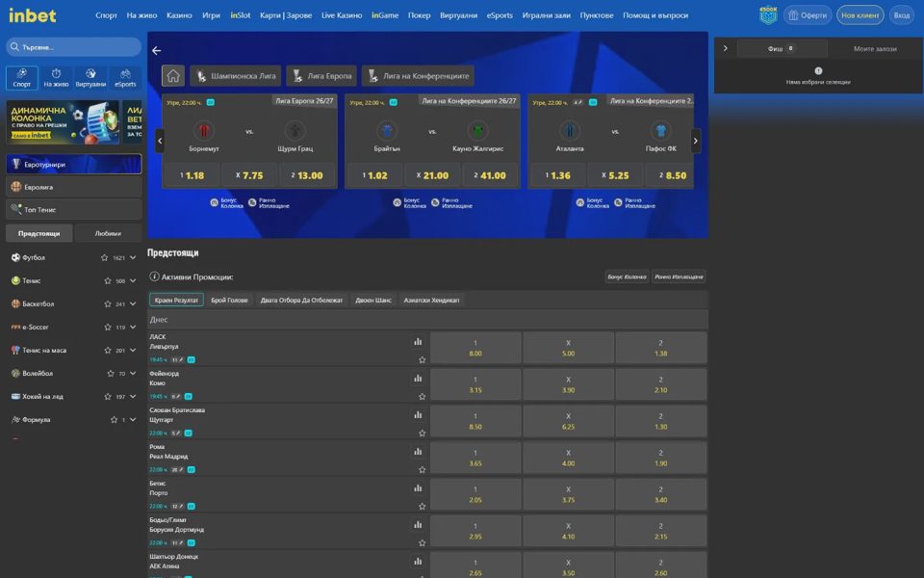The height and width of the screenshot is (578, 924).
Task: Click the search magnifier icon
Action: pyautogui.click(x=14, y=46)
